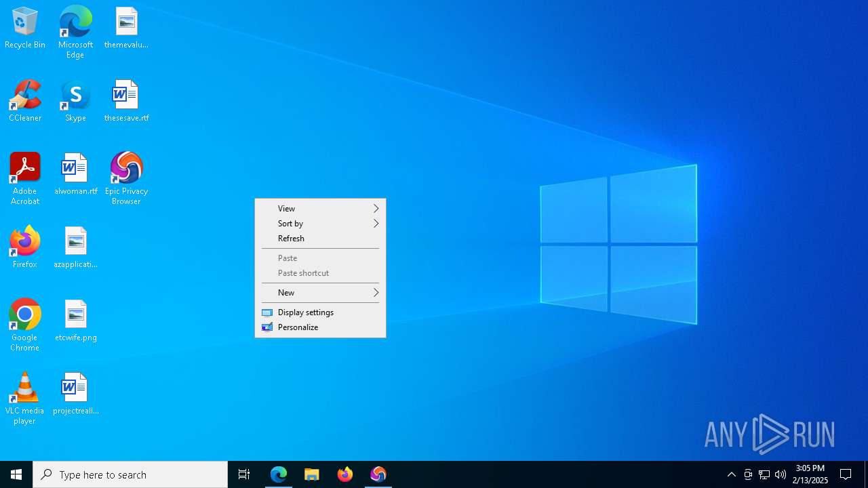Open File Explorer from the taskbar

point(312,474)
